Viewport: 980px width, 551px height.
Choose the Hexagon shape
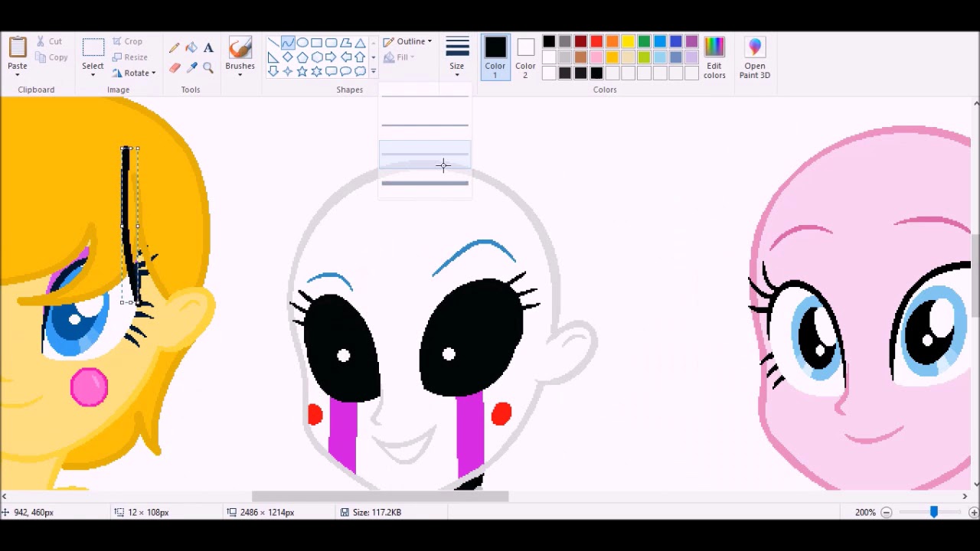tap(317, 57)
